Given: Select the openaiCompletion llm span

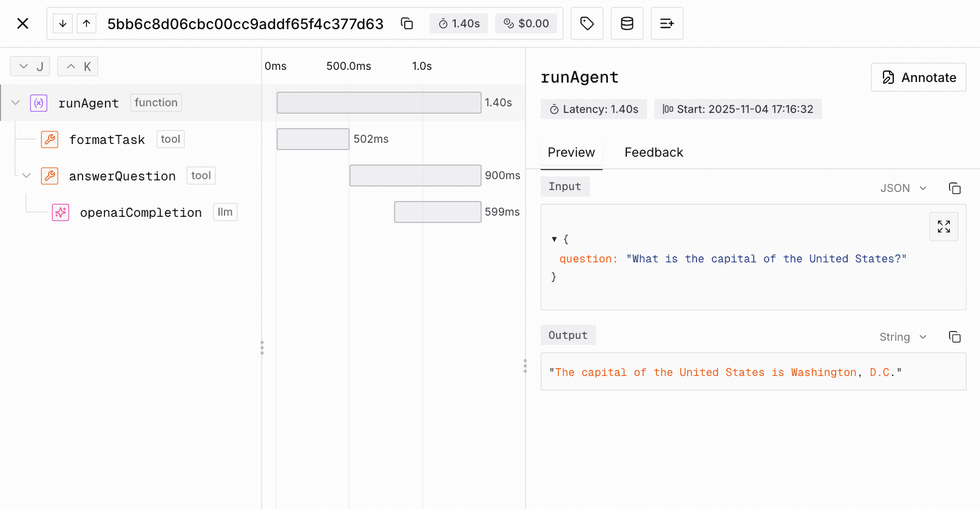Looking at the screenshot, I should click(141, 213).
